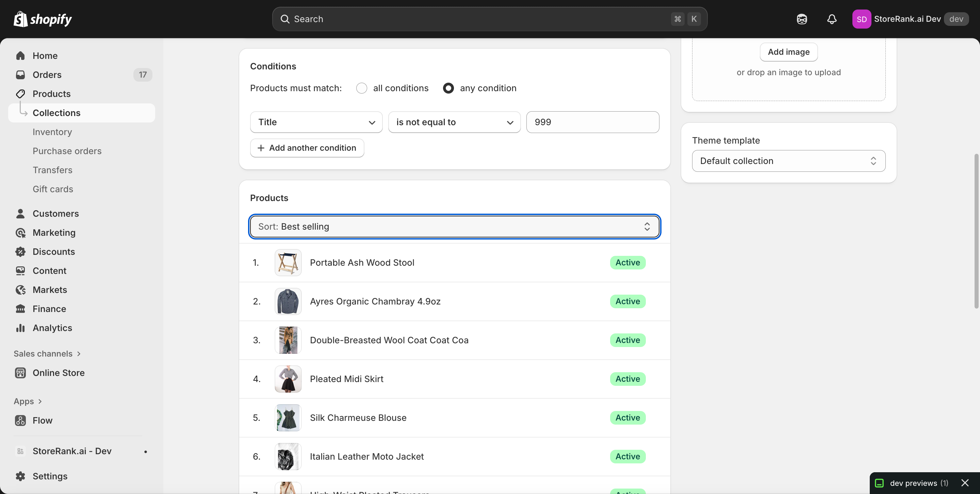
Task: Open the 'is not equal to' dropdown
Action: [454, 122]
